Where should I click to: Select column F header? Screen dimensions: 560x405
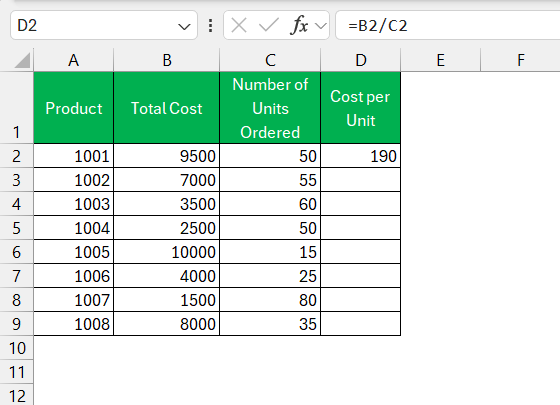tap(520, 60)
